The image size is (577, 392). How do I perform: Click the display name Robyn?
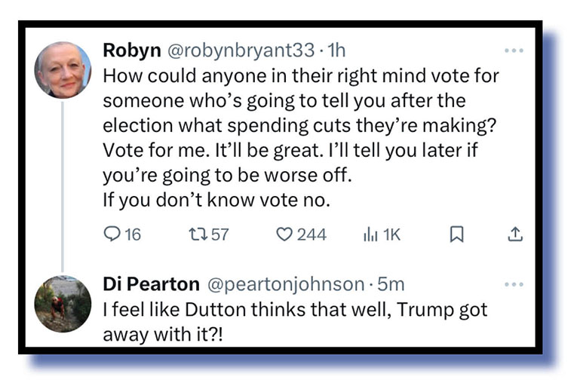click(x=131, y=51)
